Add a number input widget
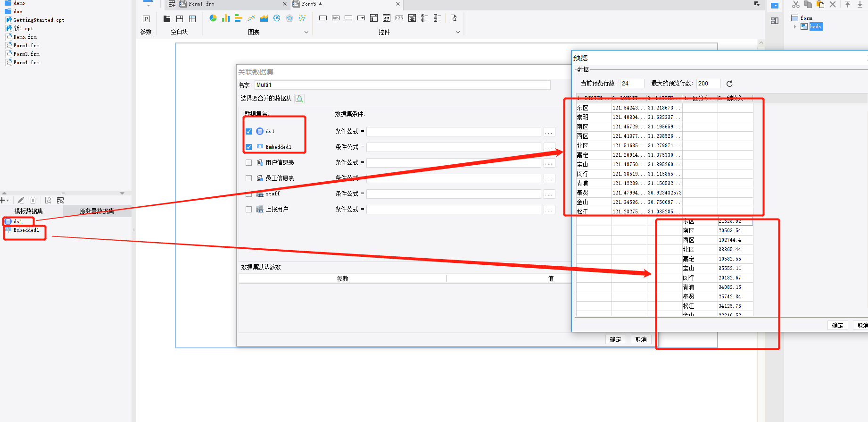 399,18
